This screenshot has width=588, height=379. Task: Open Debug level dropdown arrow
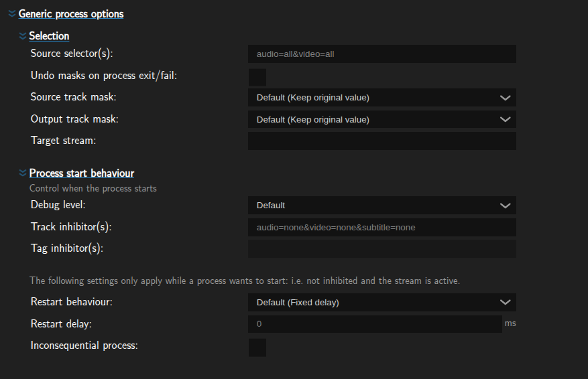(505, 206)
